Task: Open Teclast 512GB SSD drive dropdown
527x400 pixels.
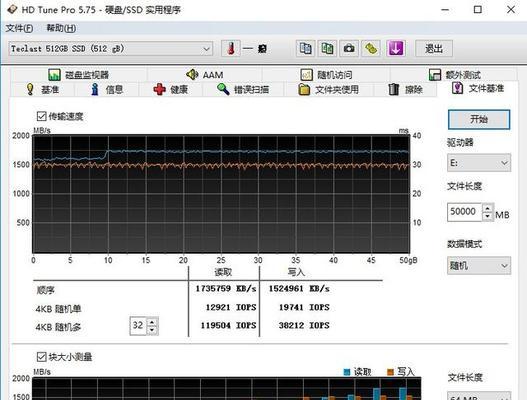Action: (111, 49)
